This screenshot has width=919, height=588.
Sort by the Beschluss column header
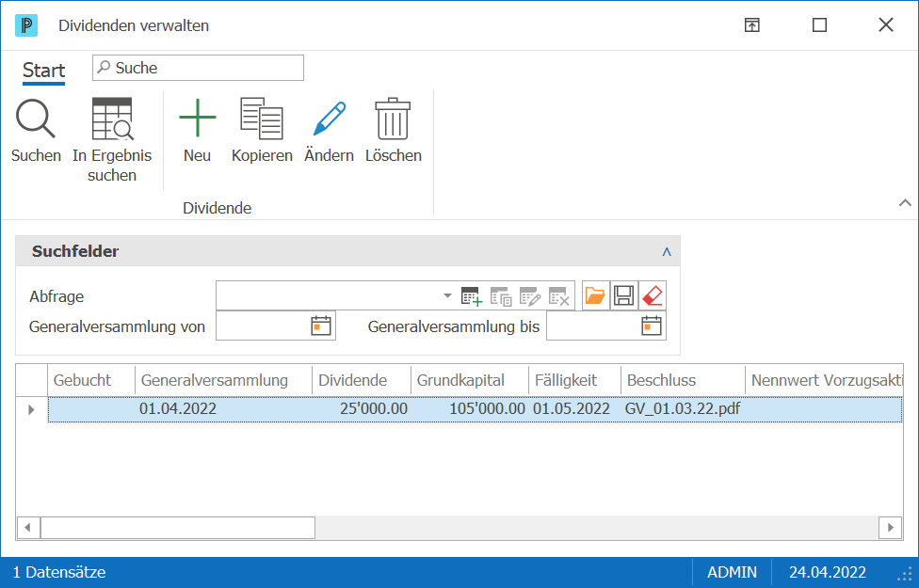[684, 381]
